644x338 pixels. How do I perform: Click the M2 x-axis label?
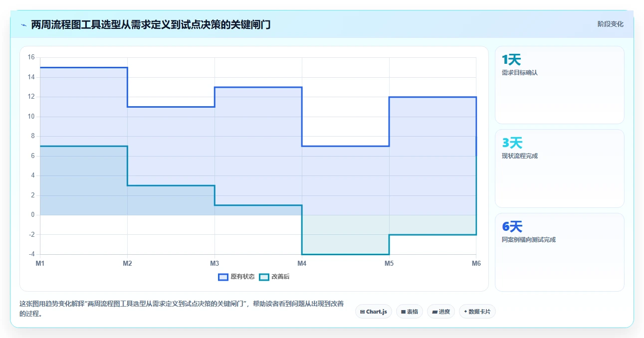tap(127, 263)
